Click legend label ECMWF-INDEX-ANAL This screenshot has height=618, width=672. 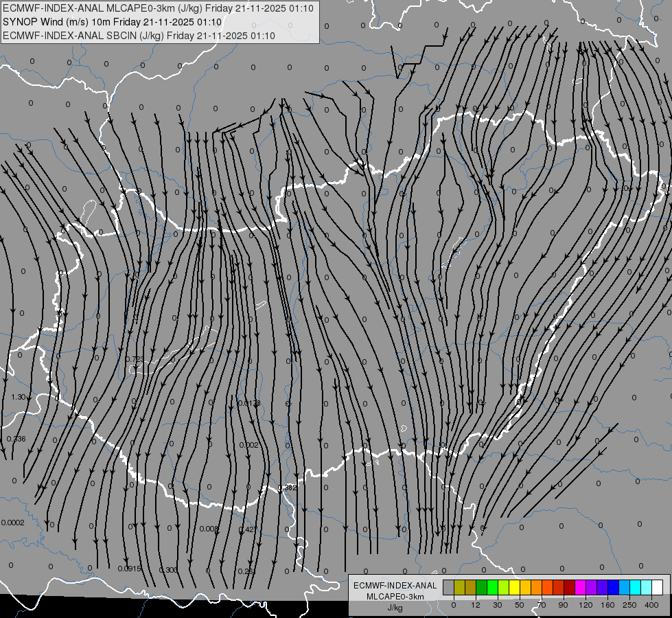coord(395,586)
